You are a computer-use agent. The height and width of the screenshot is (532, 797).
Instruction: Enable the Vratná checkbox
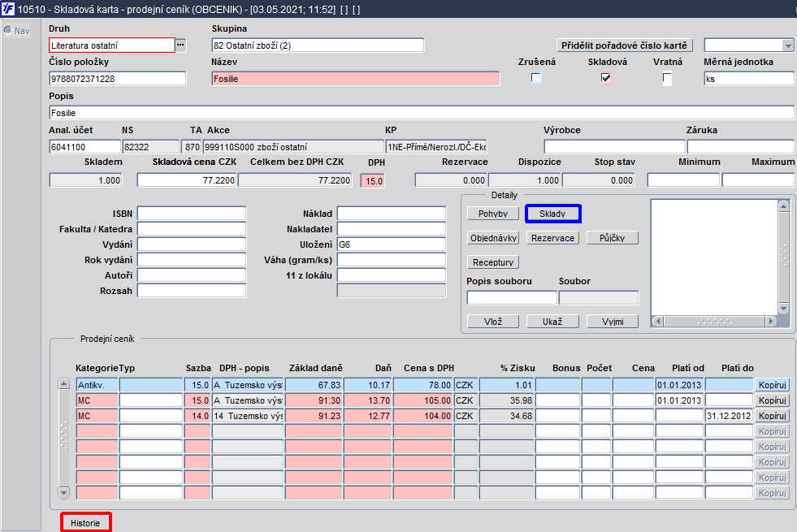point(667,79)
